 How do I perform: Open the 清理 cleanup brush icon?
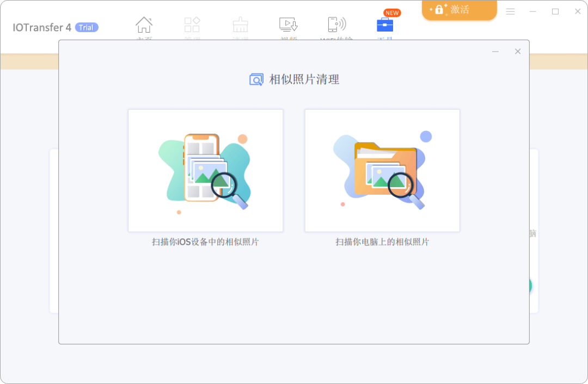tap(240, 24)
